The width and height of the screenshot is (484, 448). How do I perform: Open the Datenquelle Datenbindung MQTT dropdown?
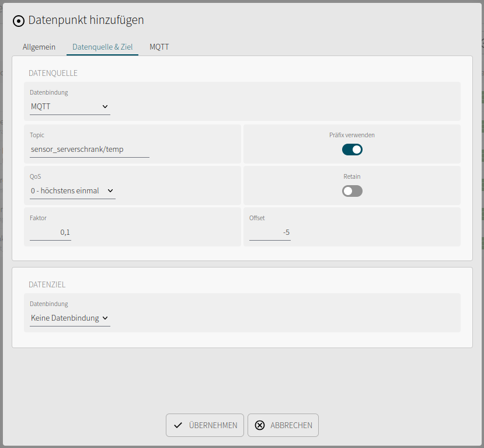coord(69,106)
